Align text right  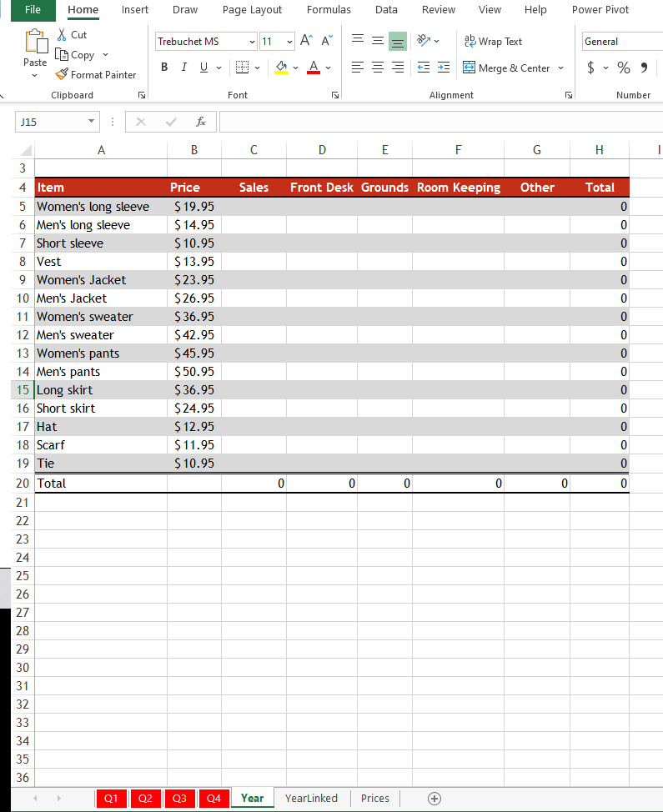point(398,68)
